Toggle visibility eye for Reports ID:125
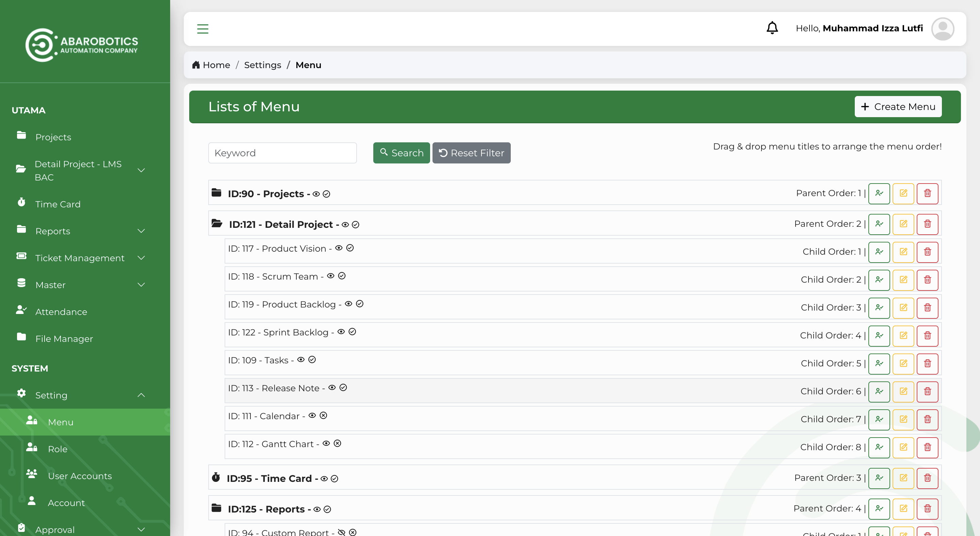 [317, 509]
